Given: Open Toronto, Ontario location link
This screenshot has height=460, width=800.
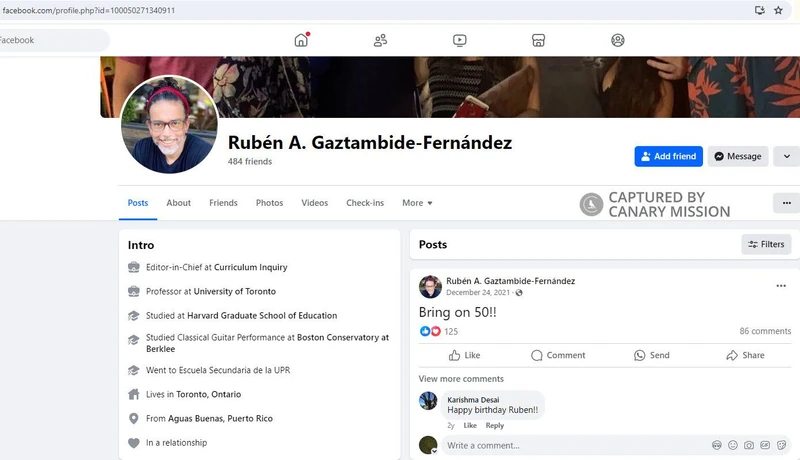Looking at the screenshot, I should [208, 394].
